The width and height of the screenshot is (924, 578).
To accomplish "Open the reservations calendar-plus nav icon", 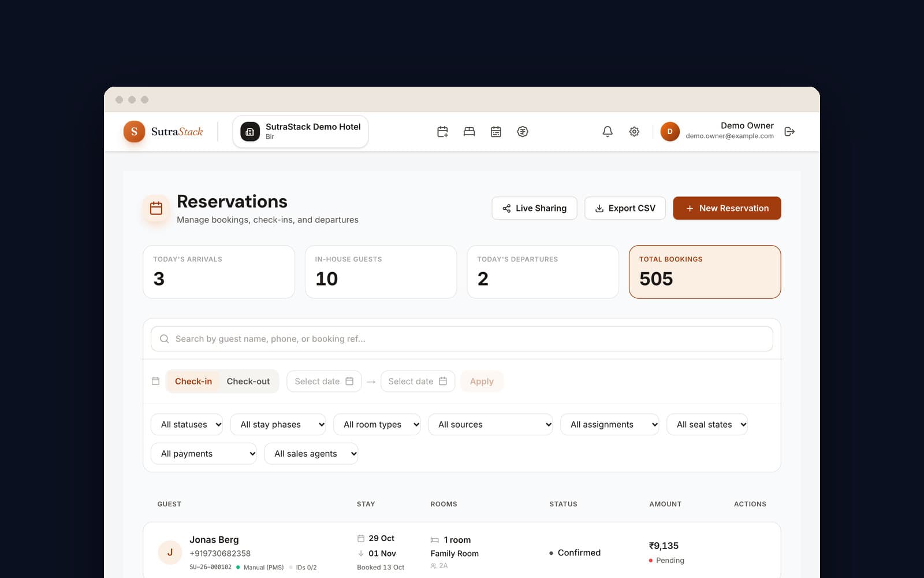I will point(442,132).
